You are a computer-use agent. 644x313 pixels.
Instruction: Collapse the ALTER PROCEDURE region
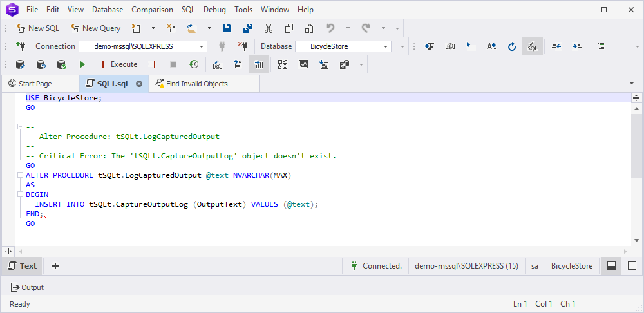(20, 175)
